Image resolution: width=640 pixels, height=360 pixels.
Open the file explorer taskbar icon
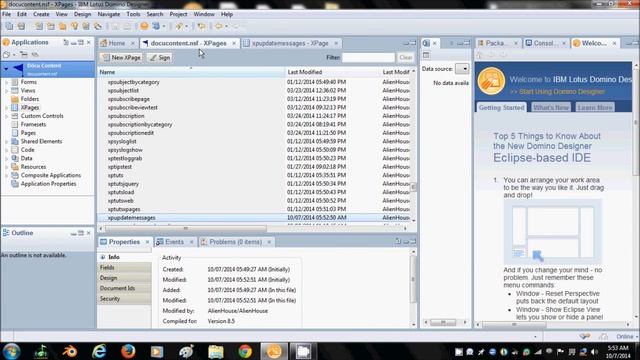216,351
